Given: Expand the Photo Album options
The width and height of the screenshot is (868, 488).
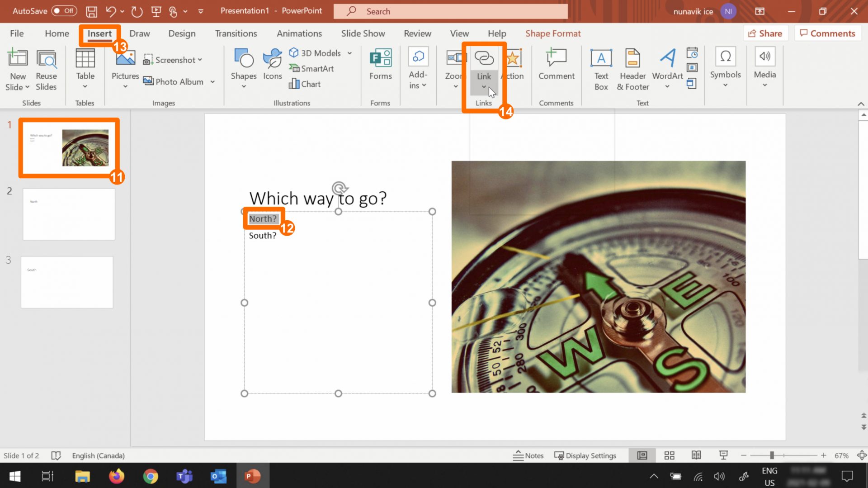Looking at the screenshot, I should (x=212, y=81).
